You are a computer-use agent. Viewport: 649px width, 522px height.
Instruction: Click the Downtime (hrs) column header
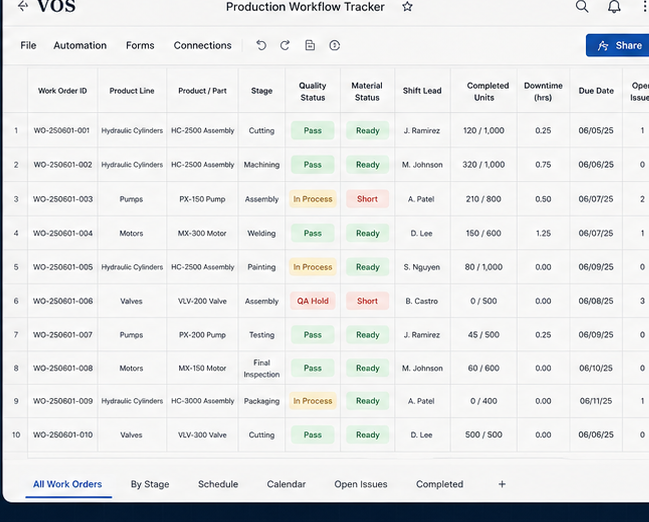543,91
